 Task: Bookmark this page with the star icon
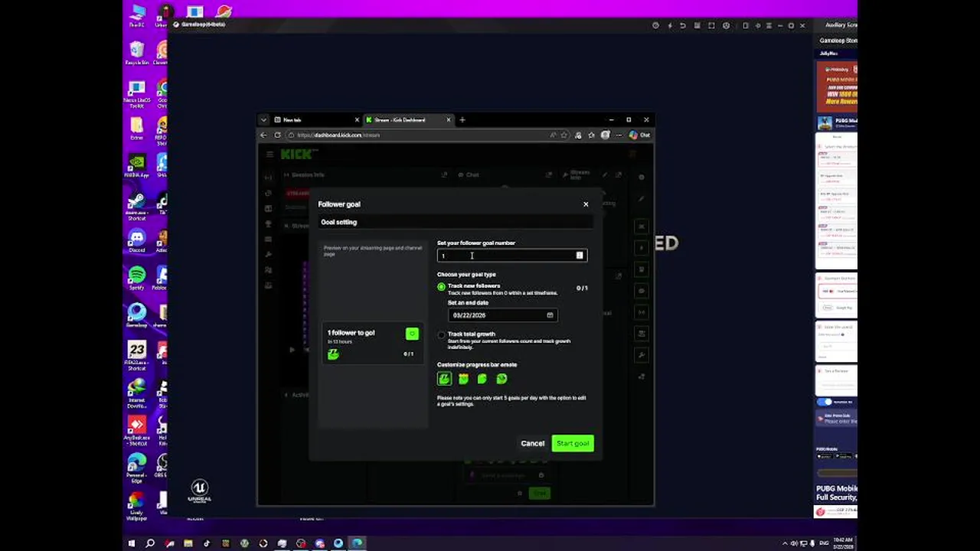click(x=564, y=135)
